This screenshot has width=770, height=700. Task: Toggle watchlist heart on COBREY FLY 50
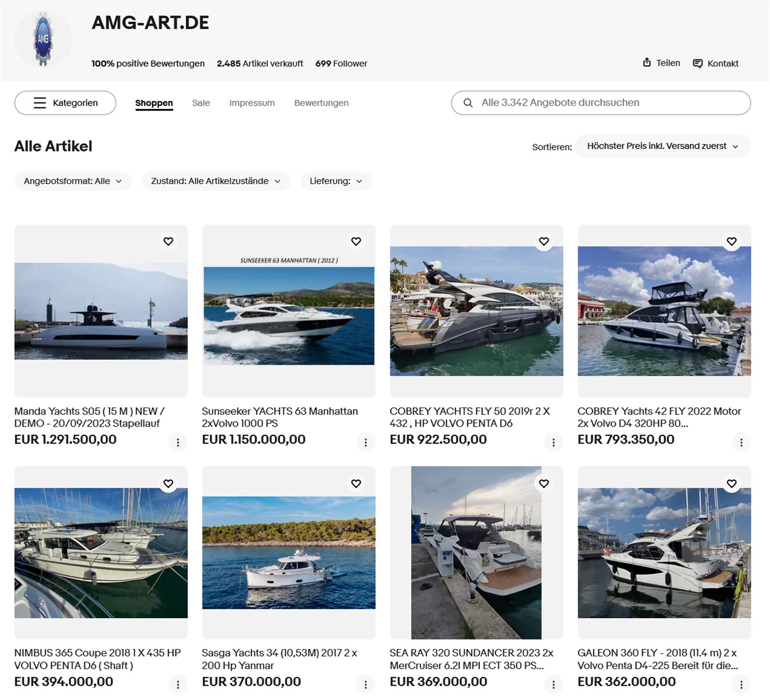point(544,242)
